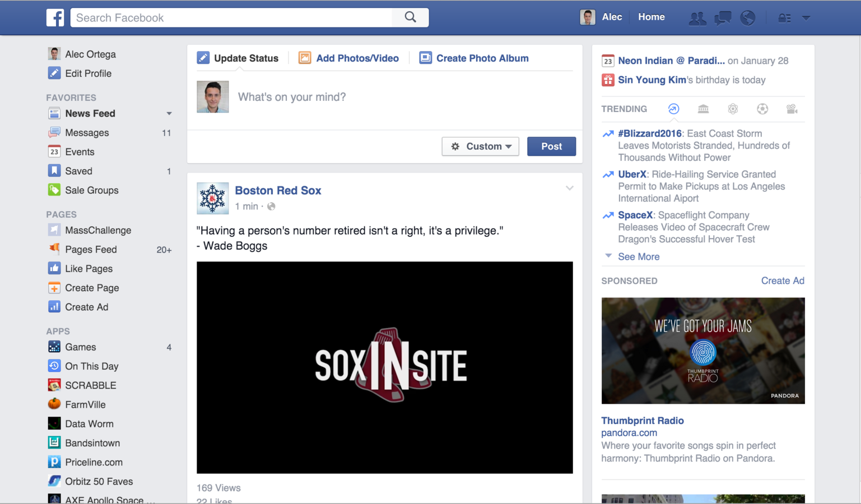
Task: Select the science and technology trending icon
Action: 733,109
